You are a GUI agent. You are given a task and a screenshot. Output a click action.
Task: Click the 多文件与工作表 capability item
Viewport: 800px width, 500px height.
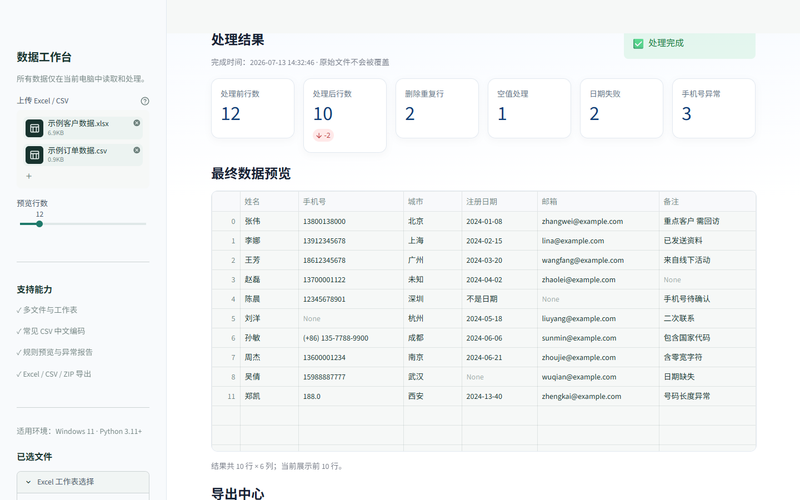point(47,310)
